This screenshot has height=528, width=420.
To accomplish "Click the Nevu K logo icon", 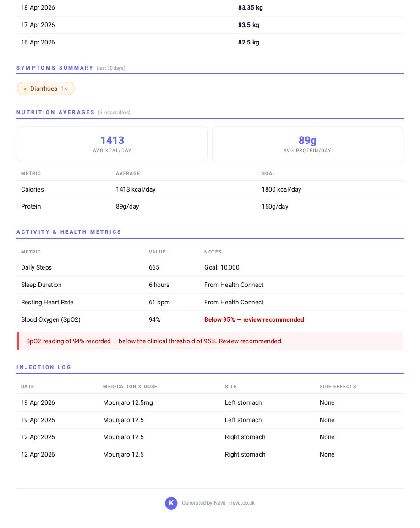I will coord(171,503).
